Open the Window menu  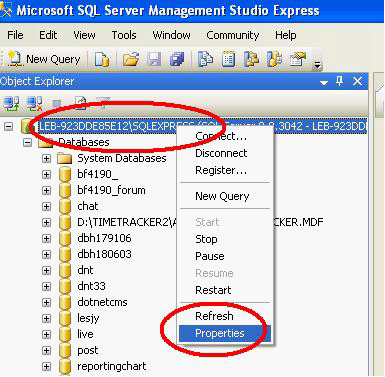[x=171, y=35]
